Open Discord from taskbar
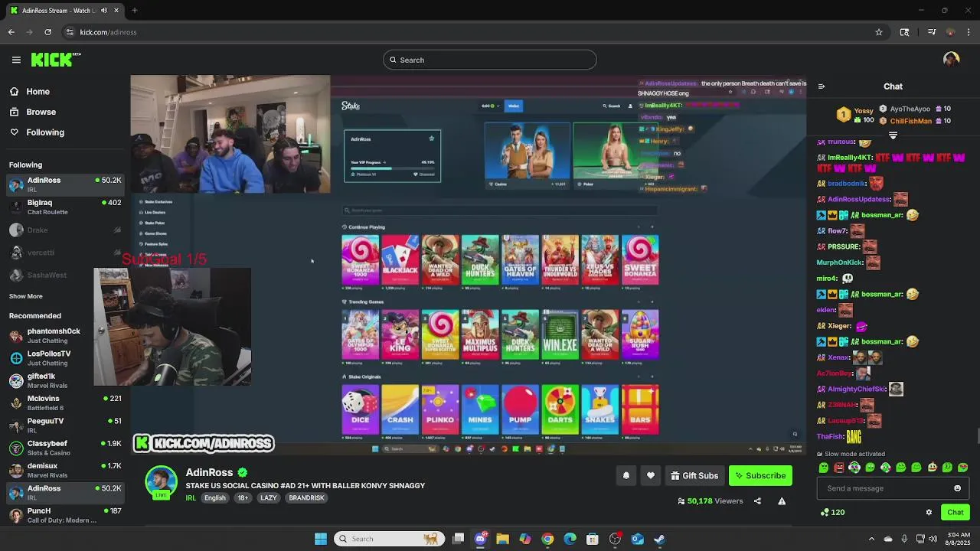 (x=480, y=539)
